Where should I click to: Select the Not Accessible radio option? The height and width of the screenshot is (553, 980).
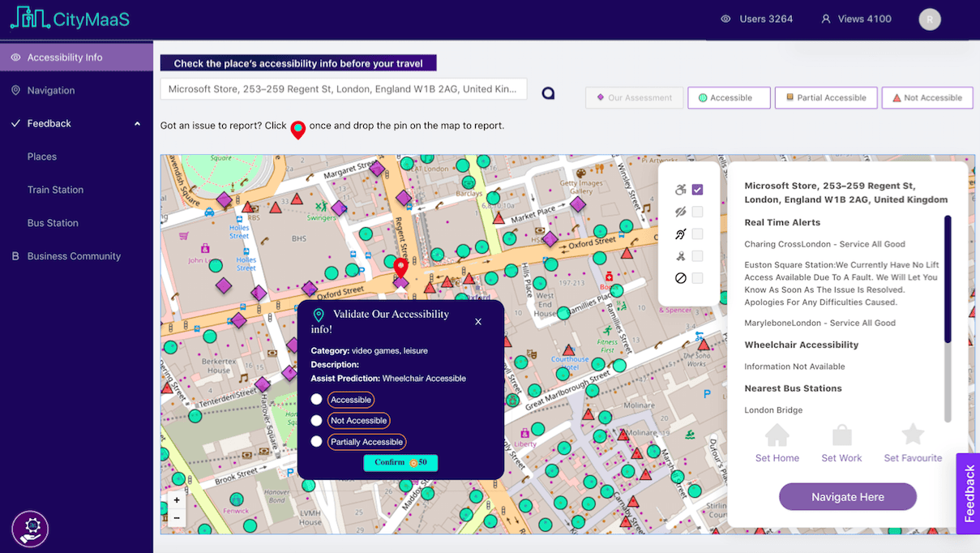pos(317,421)
